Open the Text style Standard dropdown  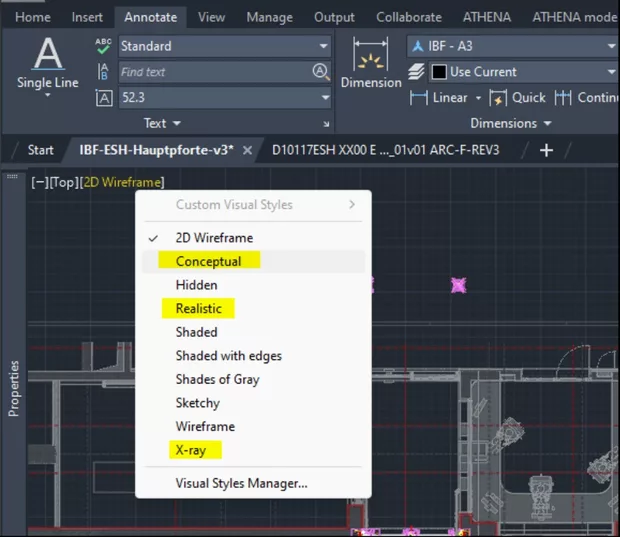coord(323,46)
